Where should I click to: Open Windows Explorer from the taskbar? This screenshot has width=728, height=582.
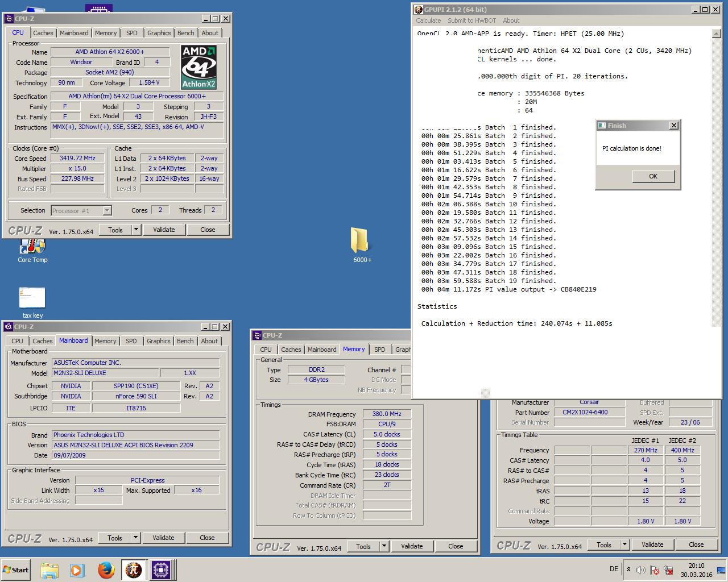pos(49,570)
